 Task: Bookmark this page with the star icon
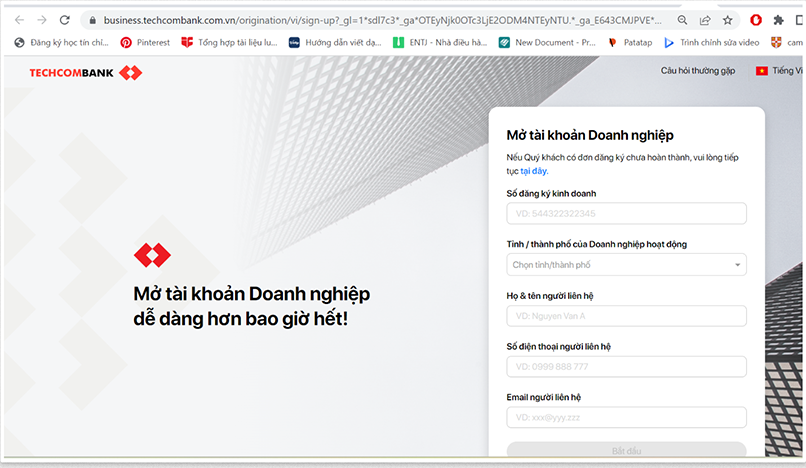pyautogui.click(x=727, y=20)
